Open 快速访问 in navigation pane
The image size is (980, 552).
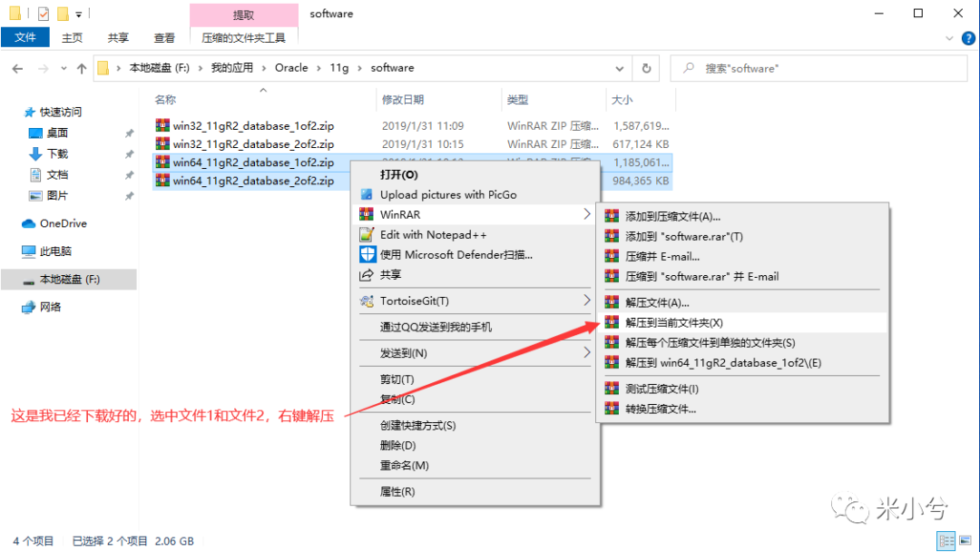[x=61, y=112]
